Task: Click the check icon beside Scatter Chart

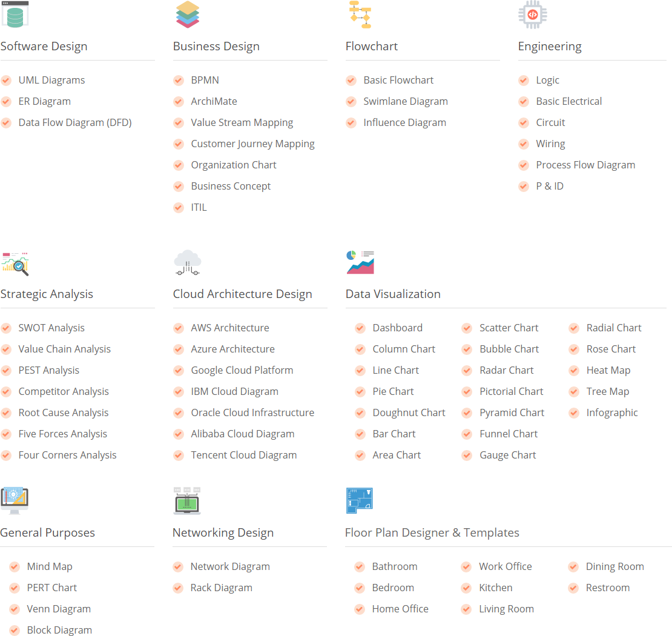Action: [x=467, y=328]
